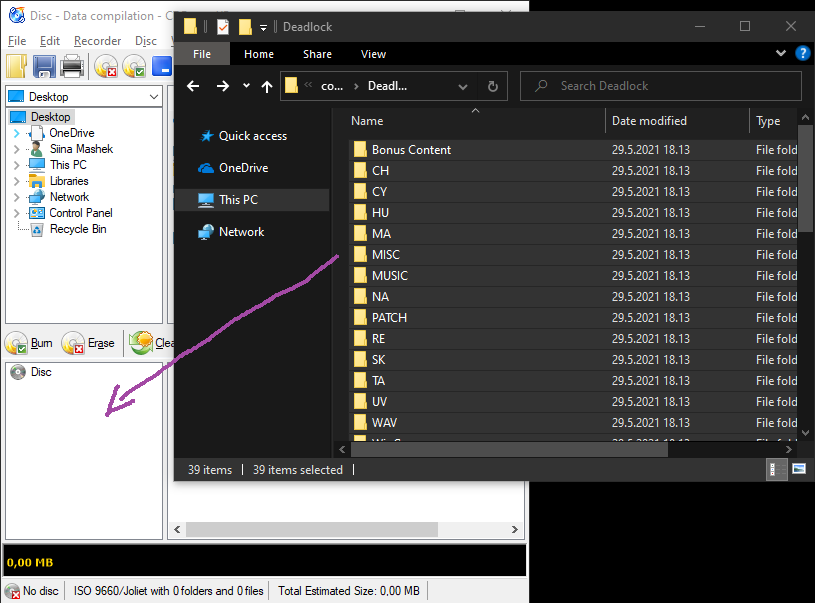Expand This PC node in CDBurnerXP tree
This screenshot has width=815, height=603.
tap(17, 165)
